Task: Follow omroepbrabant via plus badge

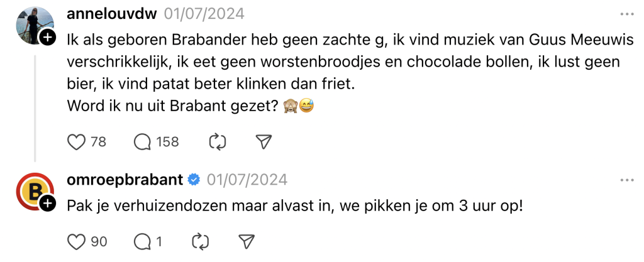Action: click(48, 204)
